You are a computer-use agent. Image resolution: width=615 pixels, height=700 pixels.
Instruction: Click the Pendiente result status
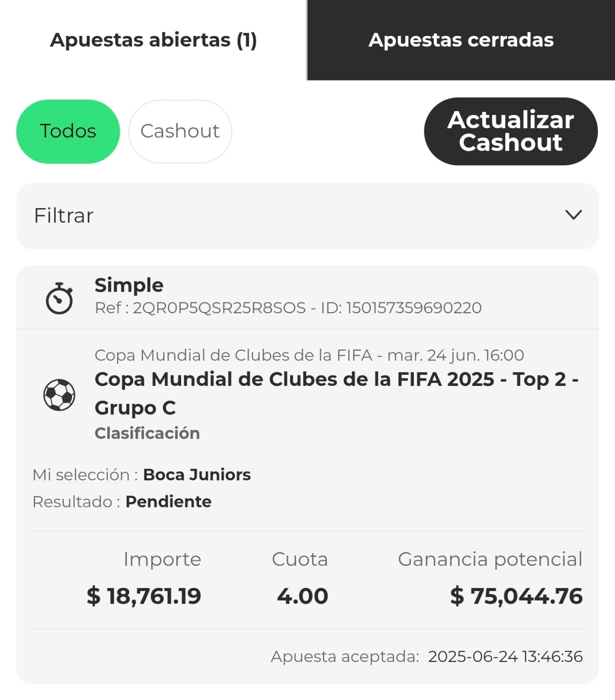(168, 502)
